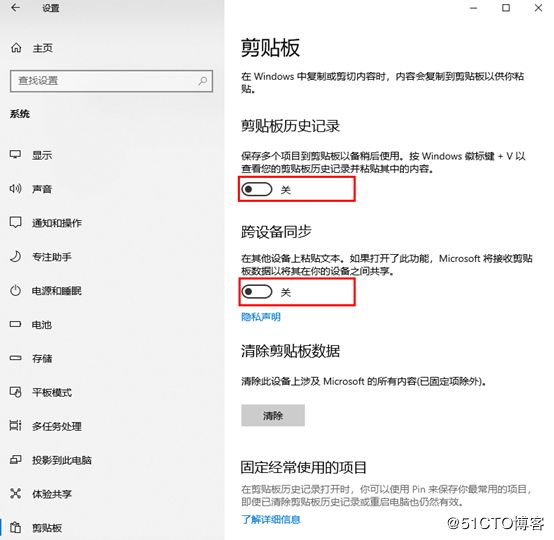Select 显示 in the sidebar
This screenshot has height=540, width=554.
pos(42,155)
